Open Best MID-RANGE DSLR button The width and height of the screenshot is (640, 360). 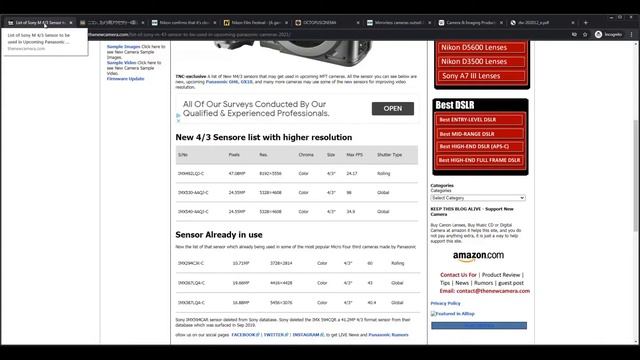click(x=479, y=134)
